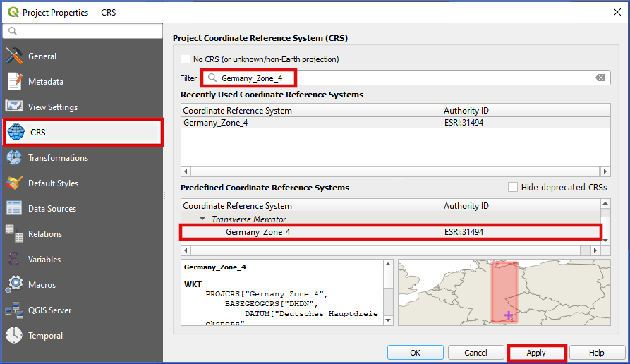The image size is (630, 364).
Task: Sort recent list by Authority ID header
Action: (x=526, y=110)
